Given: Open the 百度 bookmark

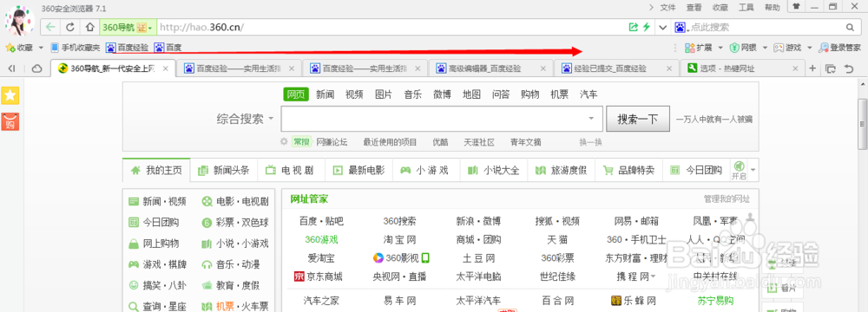Looking at the screenshot, I should [x=168, y=48].
